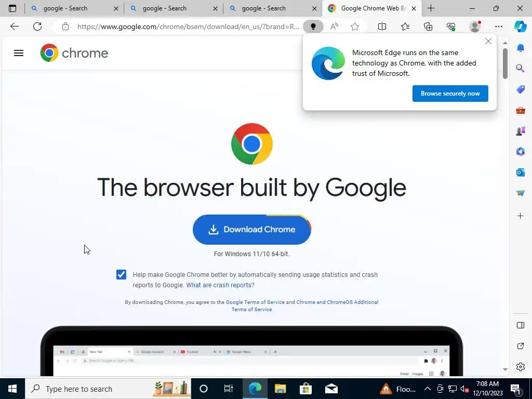The width and height of the screenshot is (532, 399).
Task: Open sidebar settings gear icon
Action: point(521,367)
